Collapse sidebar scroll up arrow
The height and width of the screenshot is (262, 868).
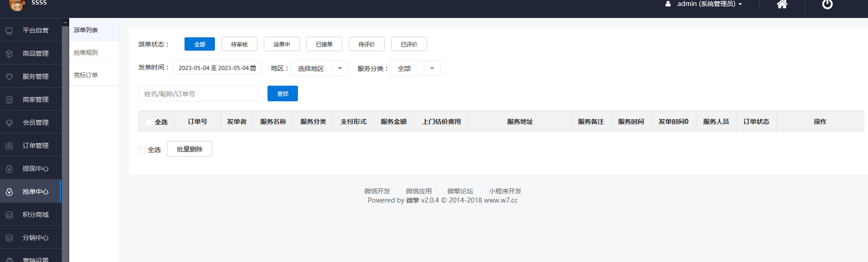pos(65,22)
